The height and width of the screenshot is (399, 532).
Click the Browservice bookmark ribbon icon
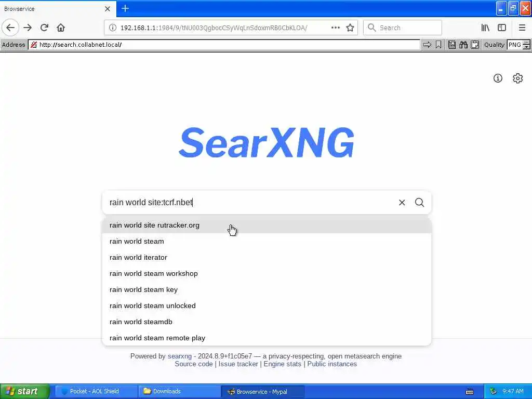pyautogui.click(x=438, y=45)
